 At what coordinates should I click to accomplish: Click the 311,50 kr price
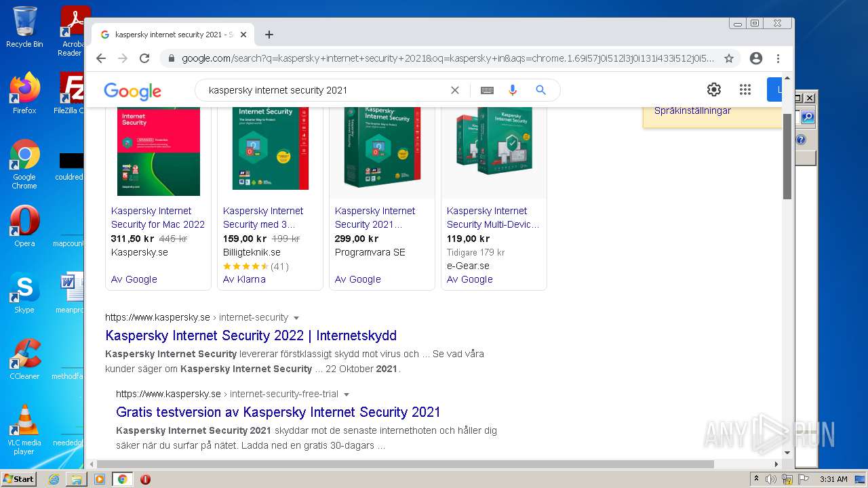[132, 239]
